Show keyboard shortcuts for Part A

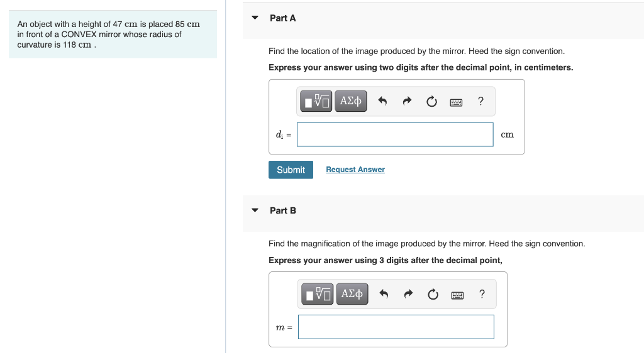456,102
